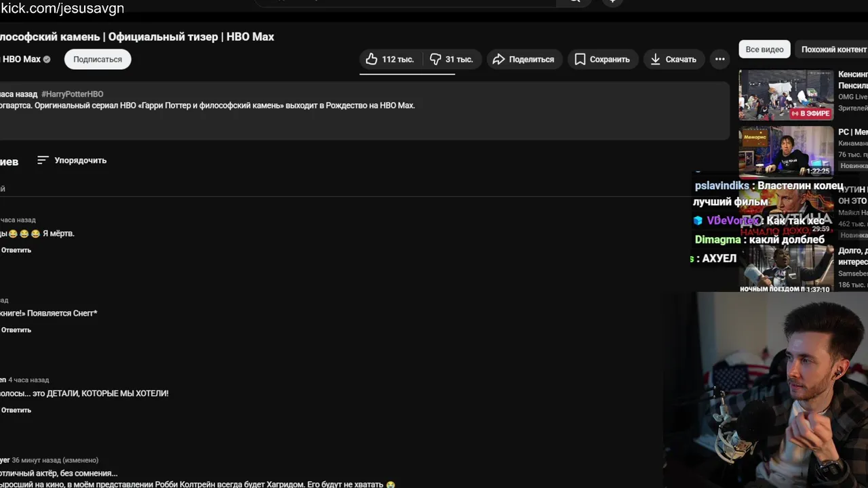Click the 'отличный актёр, без сомнения...' comment text
The height and width of the screenshot is (488, 868).
(59, 474)
